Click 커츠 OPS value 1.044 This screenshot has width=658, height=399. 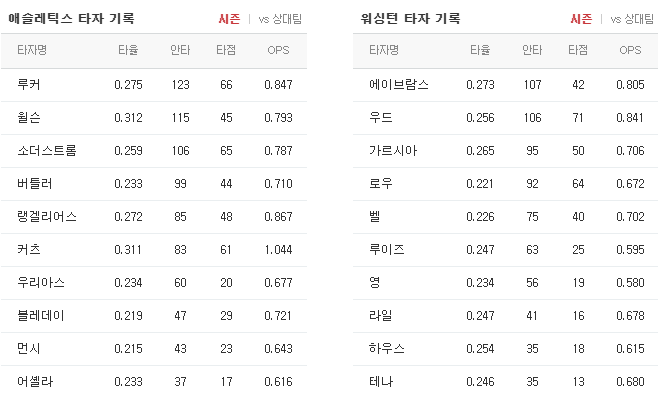(x=278, y=250)
